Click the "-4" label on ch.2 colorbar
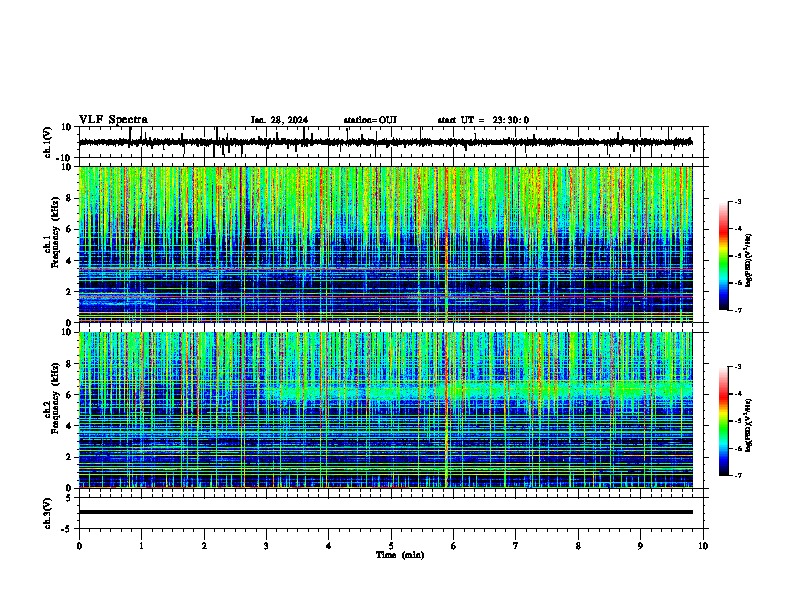The height and width of the screenshot is (612, 792). coord(738,394)
